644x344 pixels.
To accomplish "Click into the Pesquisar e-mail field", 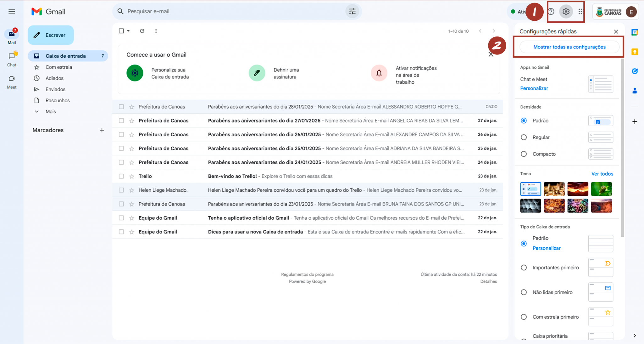I will pos(233,11).
